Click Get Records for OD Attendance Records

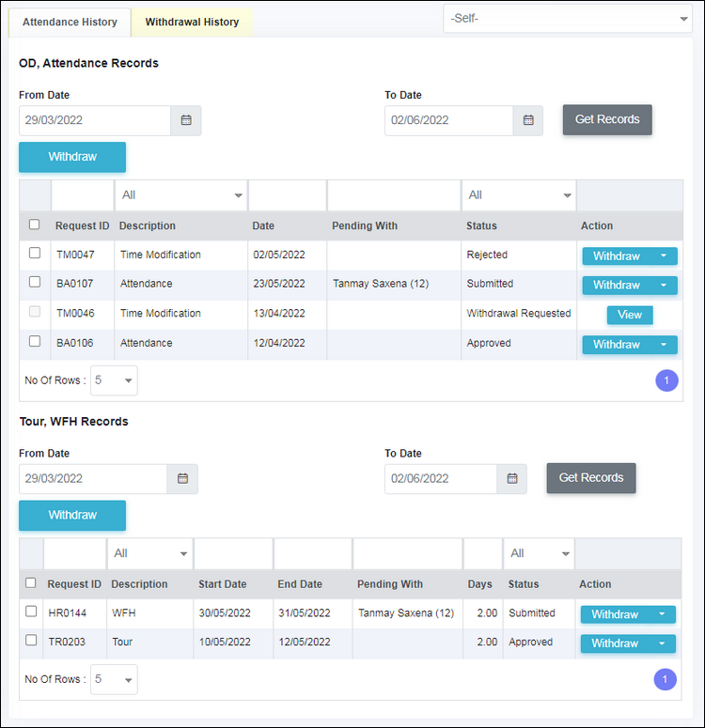pyautogui.click(x=607, y=120)
